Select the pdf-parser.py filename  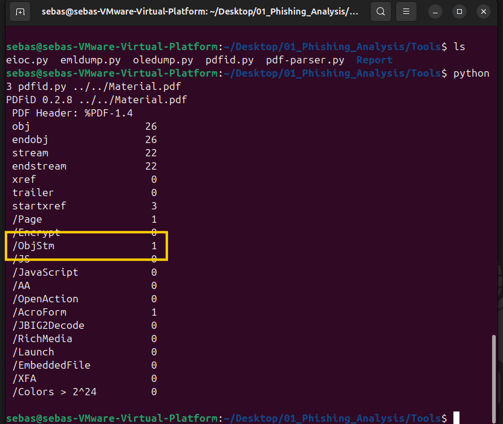click(x=305, y=60)
